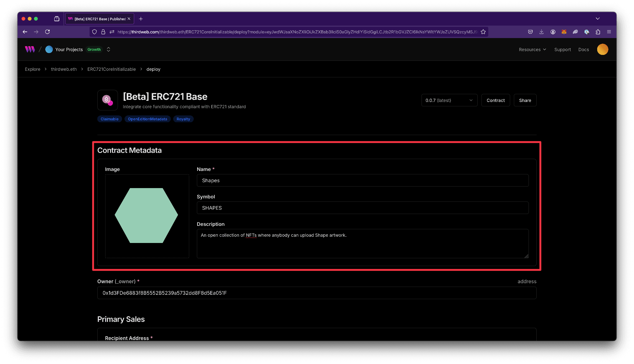Navigate to Explore via the breadcrumb link
The height and width of the screenshot is (364, 634).
point(32,69)
